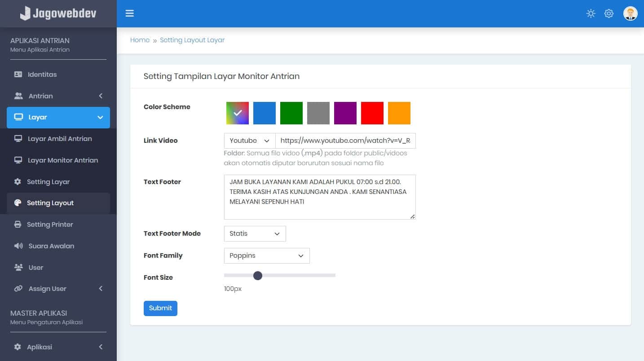Expand the Antrian sidebar submenu
644x361 pixels.
tap(58, 96)
